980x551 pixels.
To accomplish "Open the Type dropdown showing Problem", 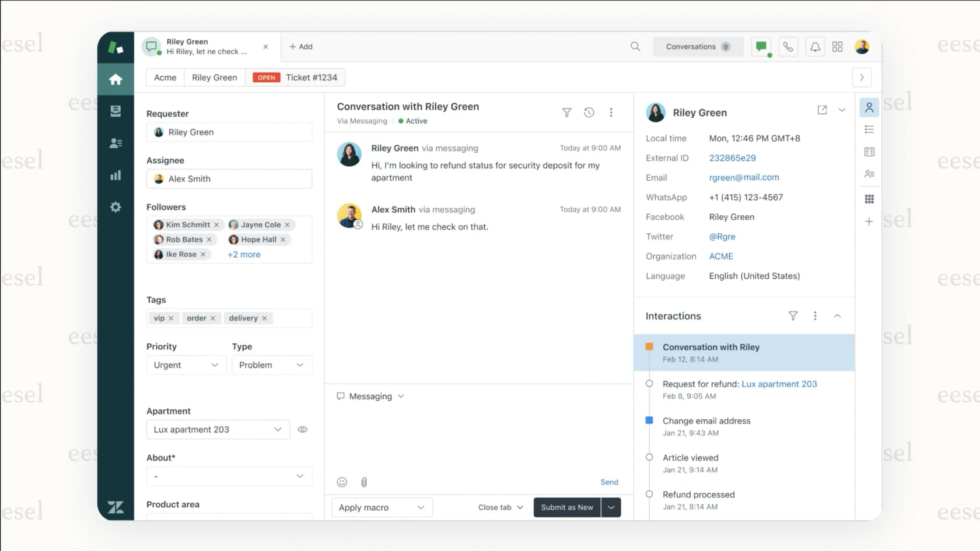I will pyautogui.click(x=272, y=365).
